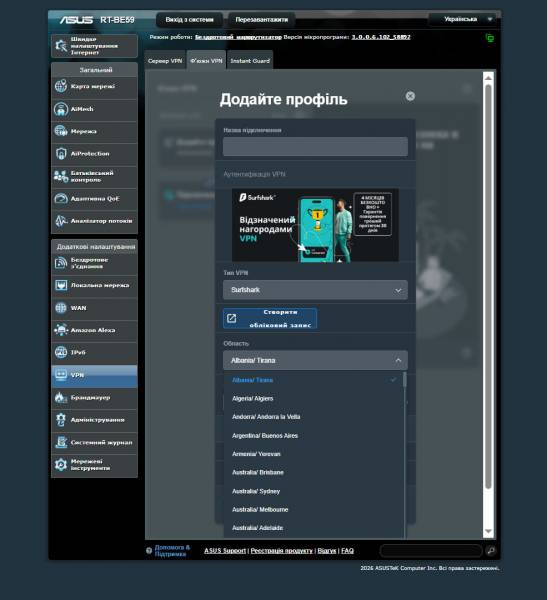Collapse the region dropdown showing Albania/ Tirana
547x600 pixels.
(x=315, y=360)
